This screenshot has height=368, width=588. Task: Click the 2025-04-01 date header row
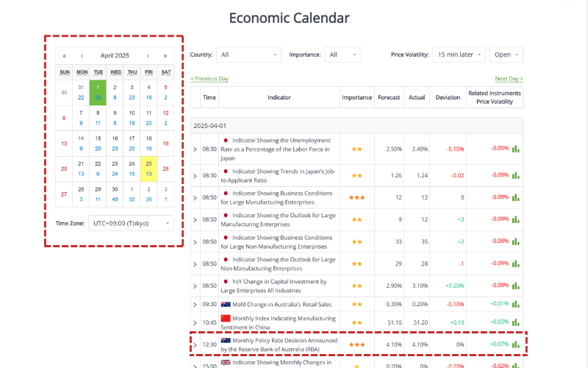356,126
